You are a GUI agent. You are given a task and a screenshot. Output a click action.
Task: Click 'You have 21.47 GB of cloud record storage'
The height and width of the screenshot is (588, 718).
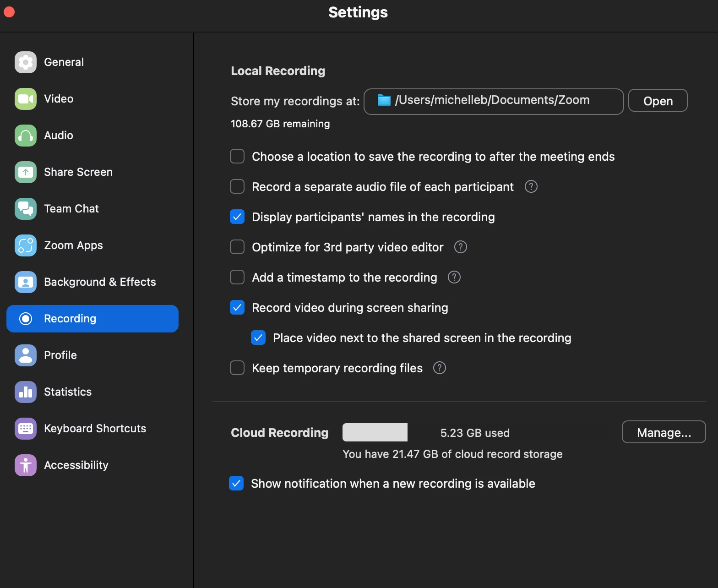[452, 454]
